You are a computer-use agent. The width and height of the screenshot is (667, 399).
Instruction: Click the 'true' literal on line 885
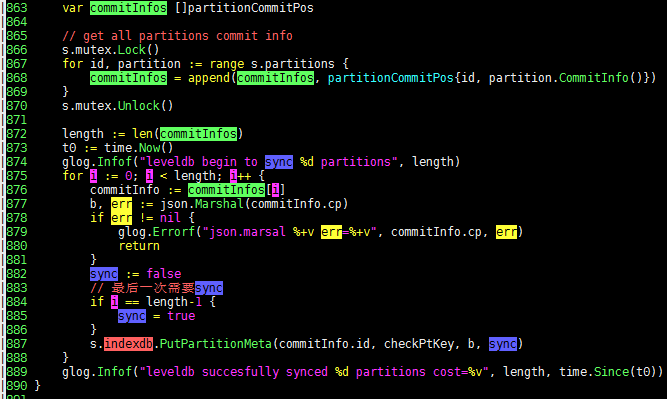pos(181,316)
